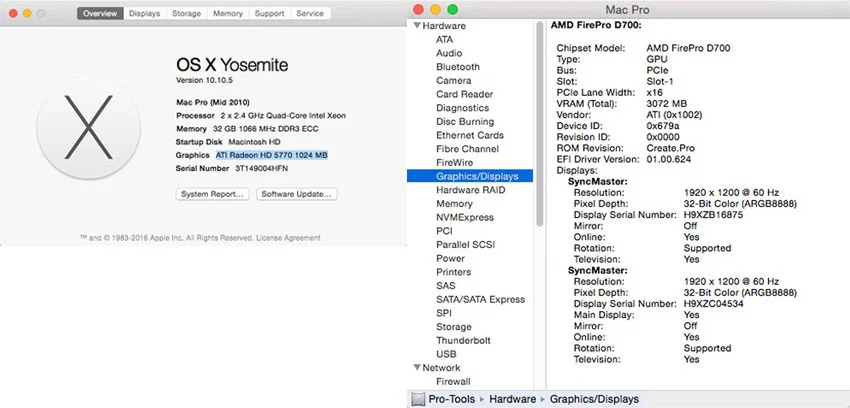Click the Device ID value 0x679a
Image resolution: width=850 pixels, height=408 pixels.
663,126
